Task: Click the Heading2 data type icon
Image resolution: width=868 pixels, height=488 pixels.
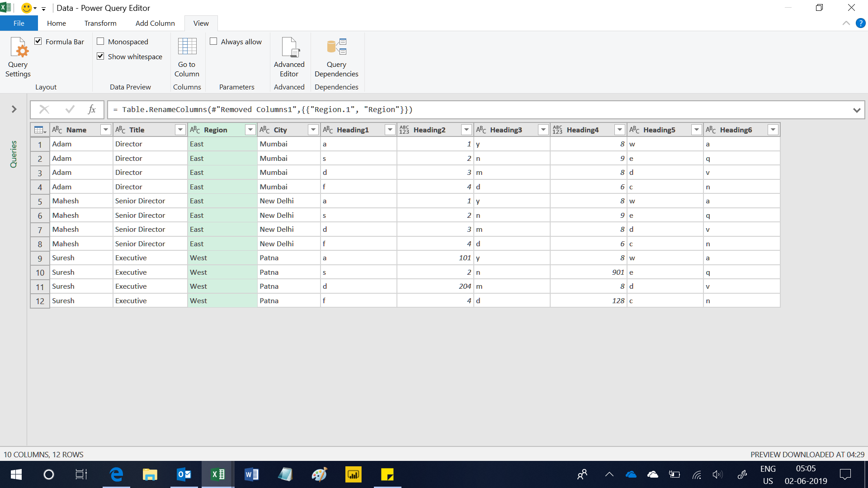Action: (404, 130)
